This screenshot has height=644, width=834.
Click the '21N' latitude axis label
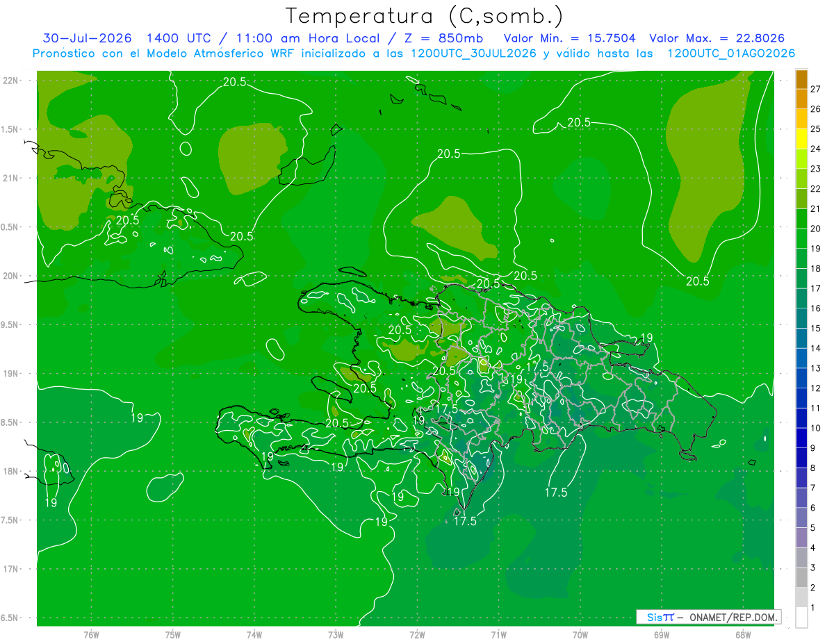point(11,178)
